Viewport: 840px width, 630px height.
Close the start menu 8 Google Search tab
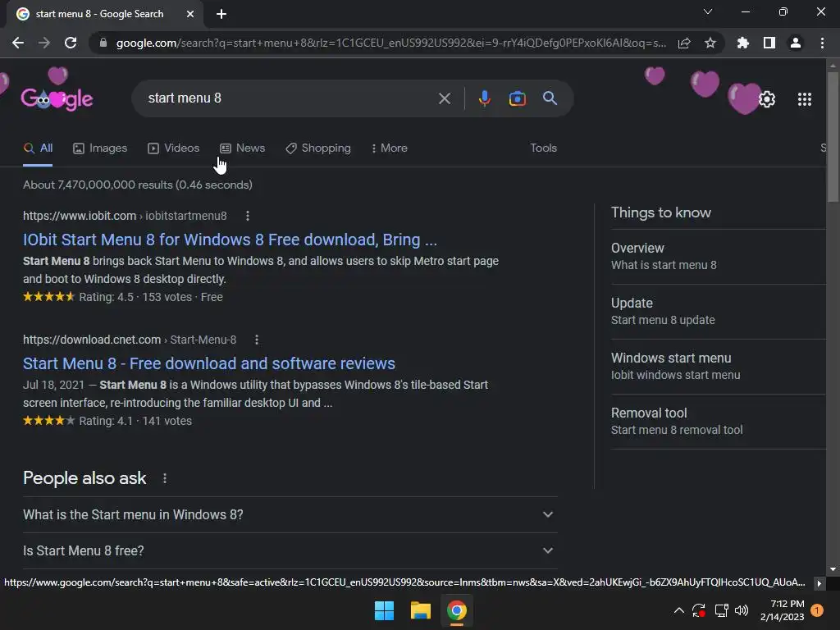[x=190, y=14]
